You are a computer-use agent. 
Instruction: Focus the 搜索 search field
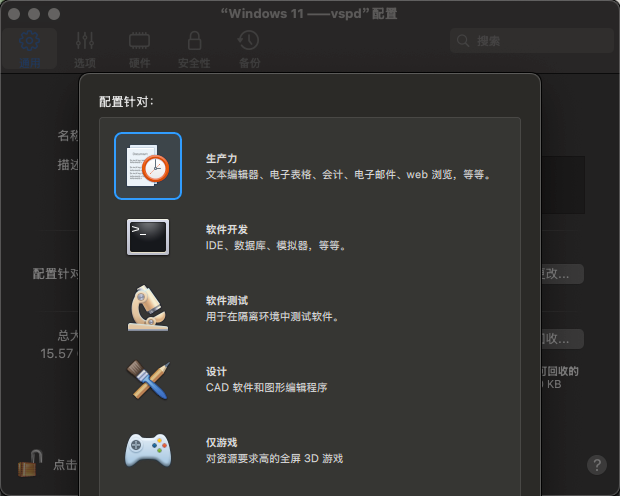point(531,41)
